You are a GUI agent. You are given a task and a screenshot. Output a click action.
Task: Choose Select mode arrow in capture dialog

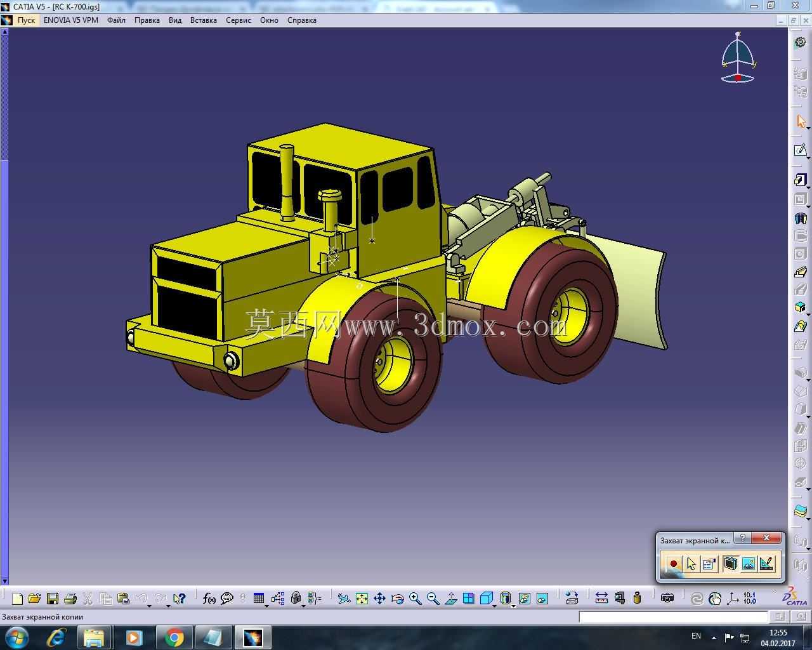pyautogui.click(x=691, y=563)
